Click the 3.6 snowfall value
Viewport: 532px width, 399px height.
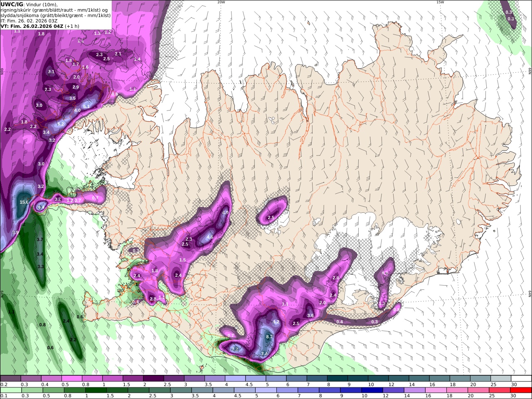pyautogui.click(x=310, y=315)
